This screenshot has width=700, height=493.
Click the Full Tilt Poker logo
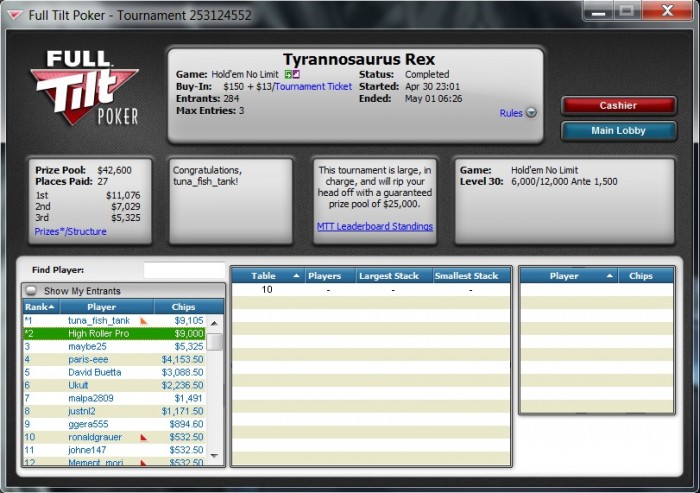[84, 88]
